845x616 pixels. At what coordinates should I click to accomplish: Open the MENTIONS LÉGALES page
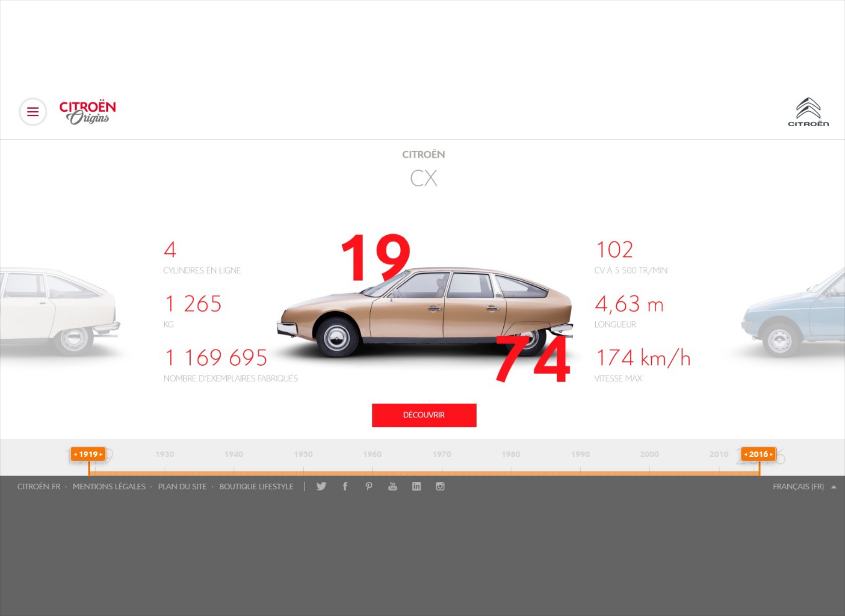coord(109,486)
